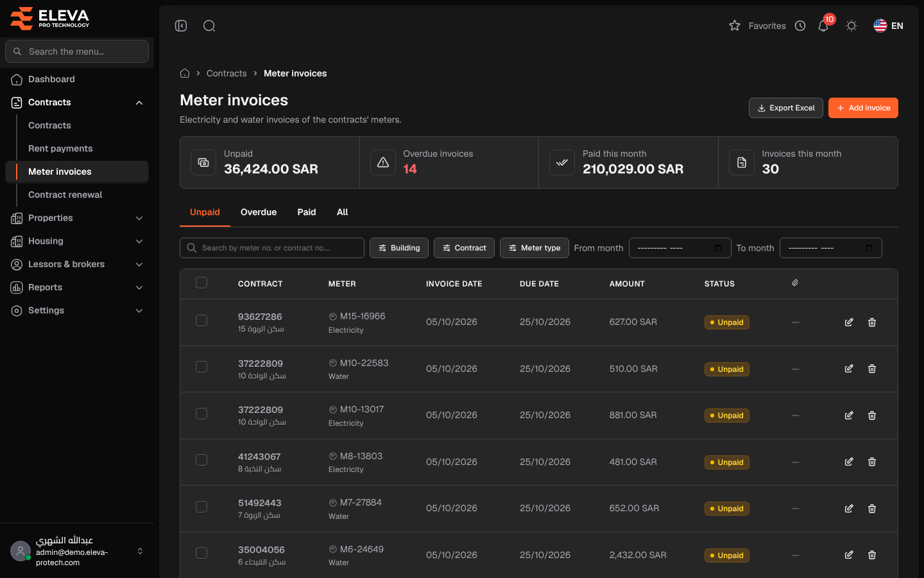
Task: Open the recent history clock icon
Action: click(800, 26)
